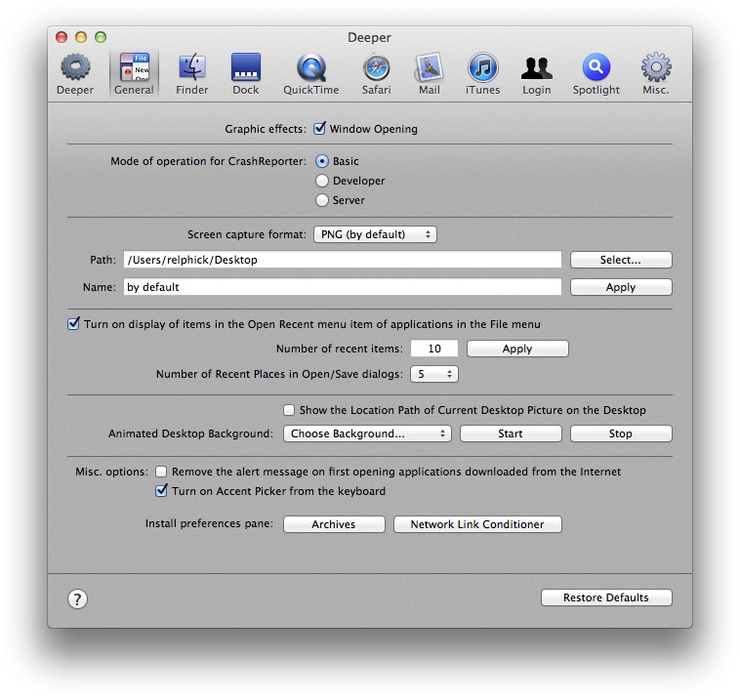Open the Safari compass pane

tap(376, 74)
